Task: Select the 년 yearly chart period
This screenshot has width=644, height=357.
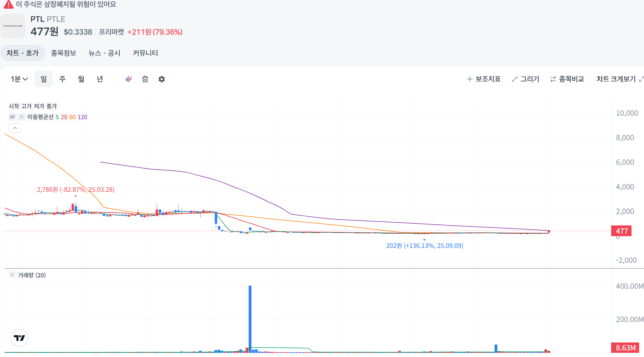Action: tap(100, 79)
